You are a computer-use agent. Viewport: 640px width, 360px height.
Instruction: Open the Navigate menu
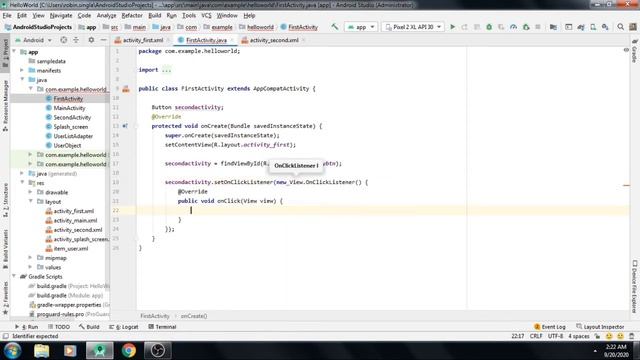pos(61,16)
